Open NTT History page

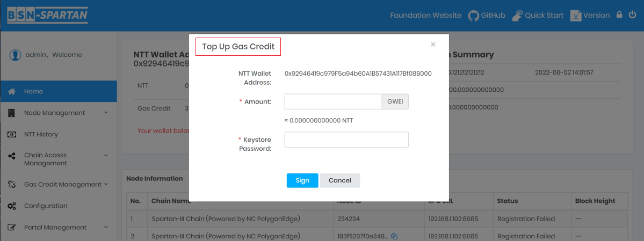pyautogui.click(x=41, y=134)
